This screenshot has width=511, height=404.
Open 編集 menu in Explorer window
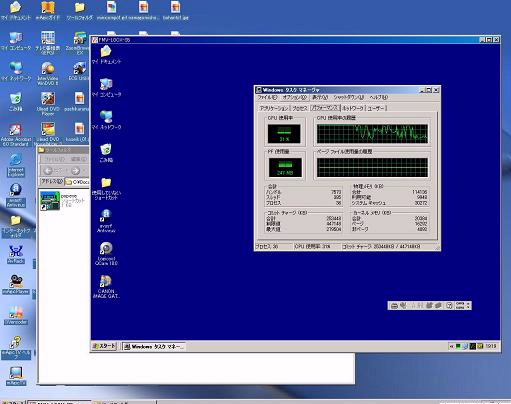point(79,159)
